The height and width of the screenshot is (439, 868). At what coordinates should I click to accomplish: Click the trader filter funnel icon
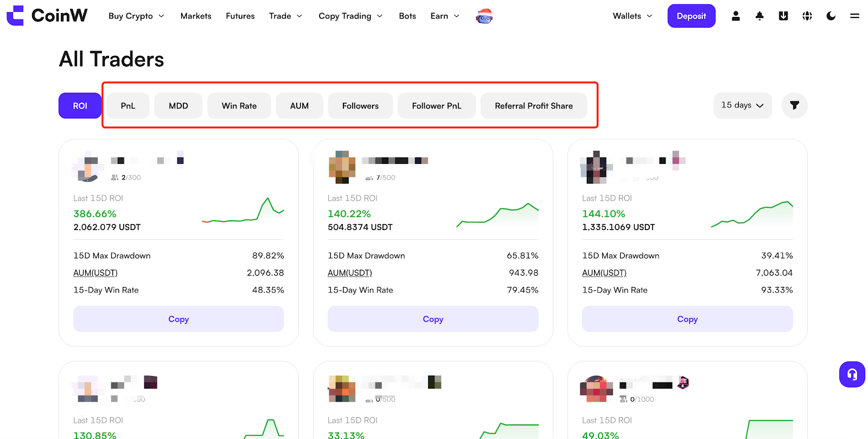click(x=794, y=105)
